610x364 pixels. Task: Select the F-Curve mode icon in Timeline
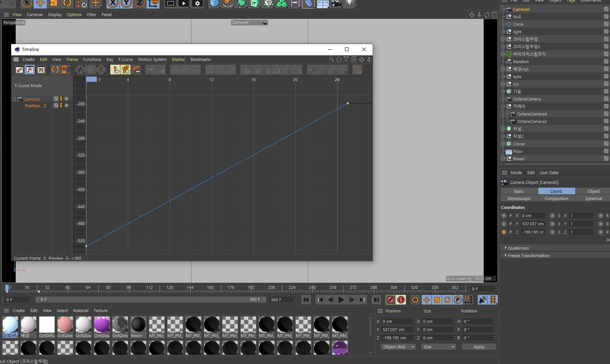pos(30,70)
